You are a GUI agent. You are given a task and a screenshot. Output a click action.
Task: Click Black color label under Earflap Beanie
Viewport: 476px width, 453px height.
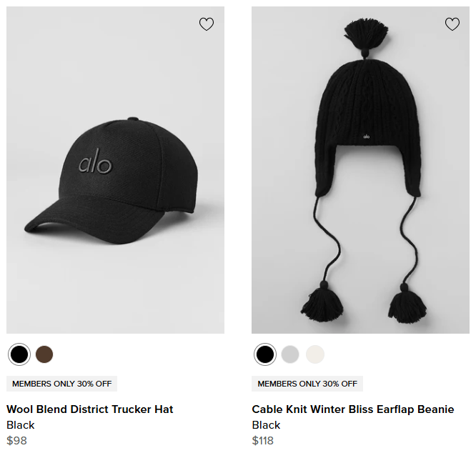(x=267, y=425)
